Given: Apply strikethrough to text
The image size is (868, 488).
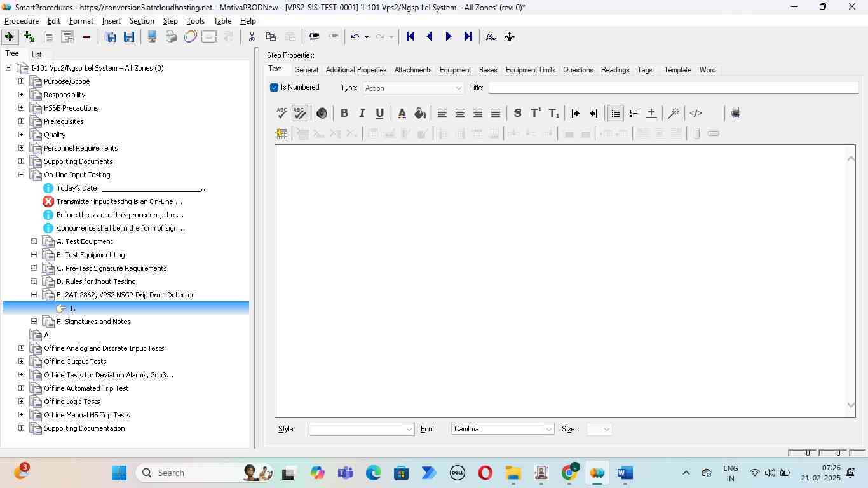Looking at the screenshot, I should coord(517,113).
